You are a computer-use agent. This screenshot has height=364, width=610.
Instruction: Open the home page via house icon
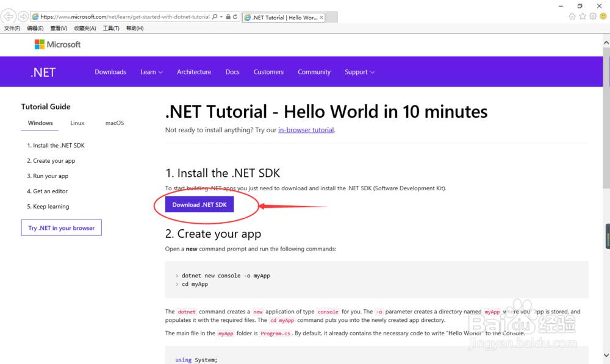(x=572, y=16)
